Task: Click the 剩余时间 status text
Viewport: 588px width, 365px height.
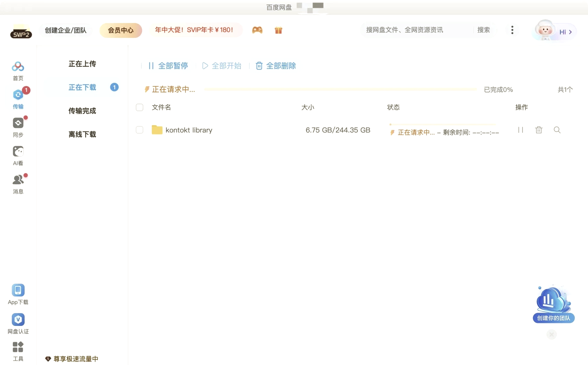Action: pyautogui.click(x=471, y=132)
